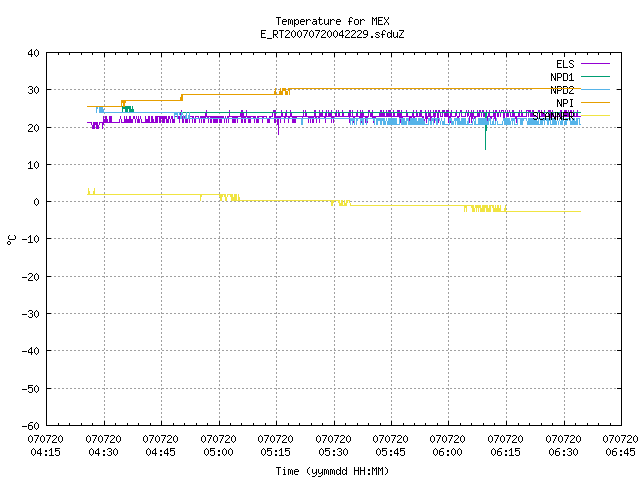Click the NPD1 legend label

click(562, 77)
